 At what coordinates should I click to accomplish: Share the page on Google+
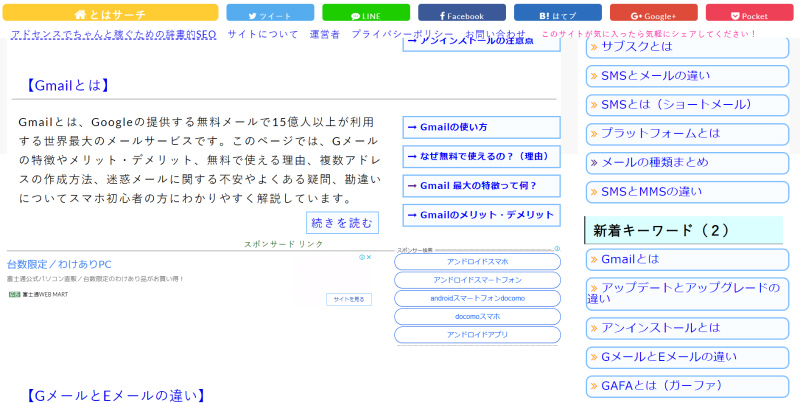[653, 14]
